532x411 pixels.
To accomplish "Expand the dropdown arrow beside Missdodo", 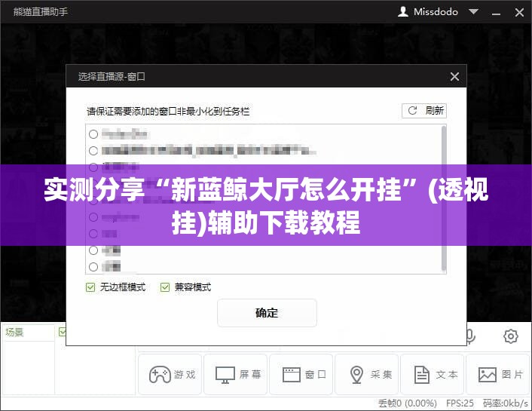I will coord(474,12).
